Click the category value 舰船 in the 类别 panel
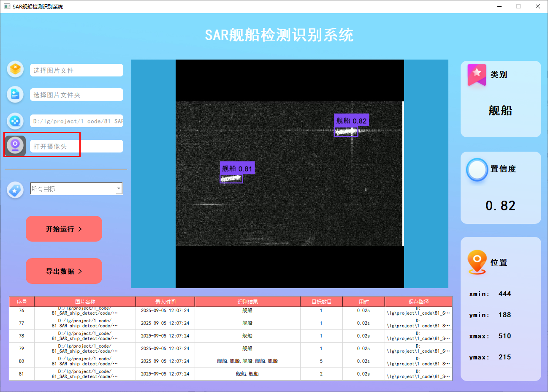The width and height of the screenshot is (548, 392). tap(500, 111)
